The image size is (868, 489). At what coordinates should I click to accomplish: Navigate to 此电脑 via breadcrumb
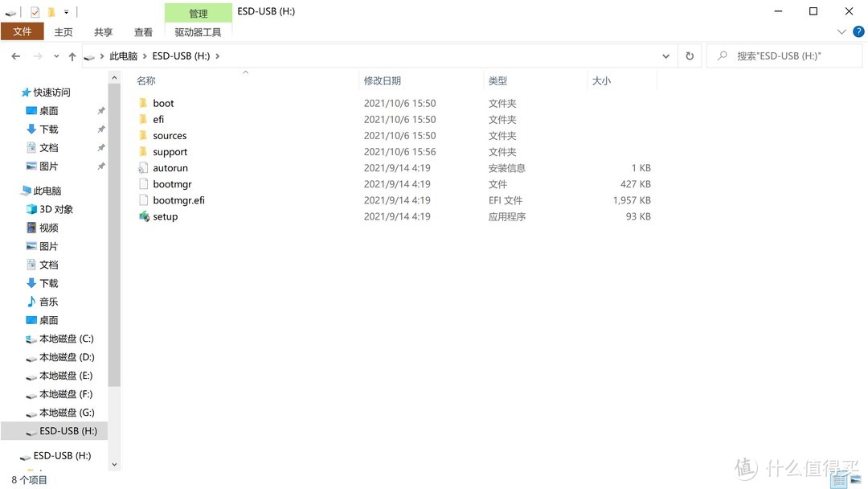(x=122, y=55)
